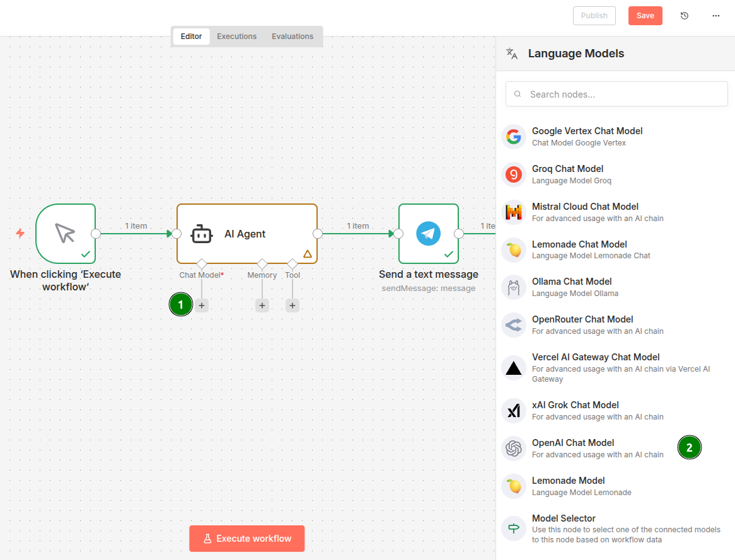Choose the xAI Grok Chat Model icon
Image resolution: width=735 pixels, height=560 pixels.
pyautogui.click(x=514, y=411)
